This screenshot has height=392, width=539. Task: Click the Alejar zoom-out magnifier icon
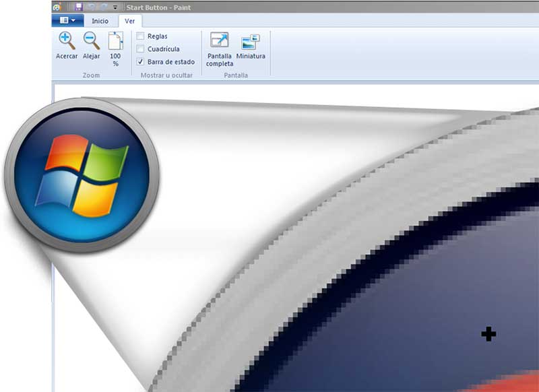click(92, 41)
